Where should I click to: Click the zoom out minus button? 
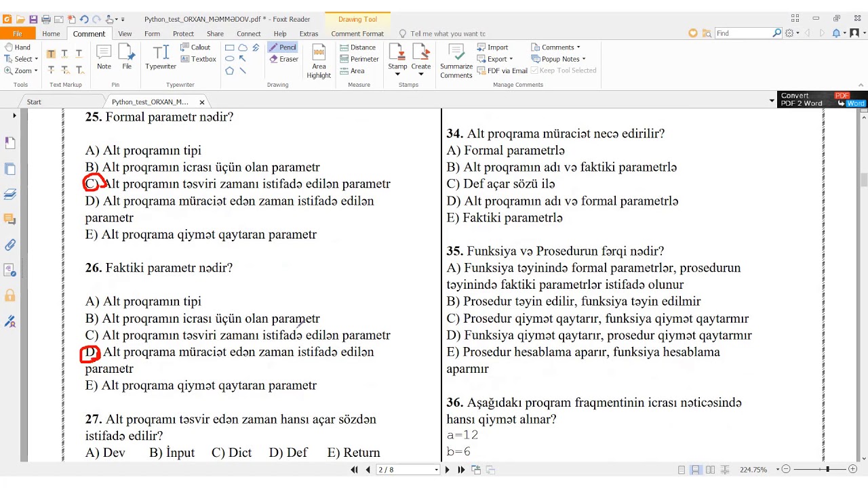[x=786, y=470]
